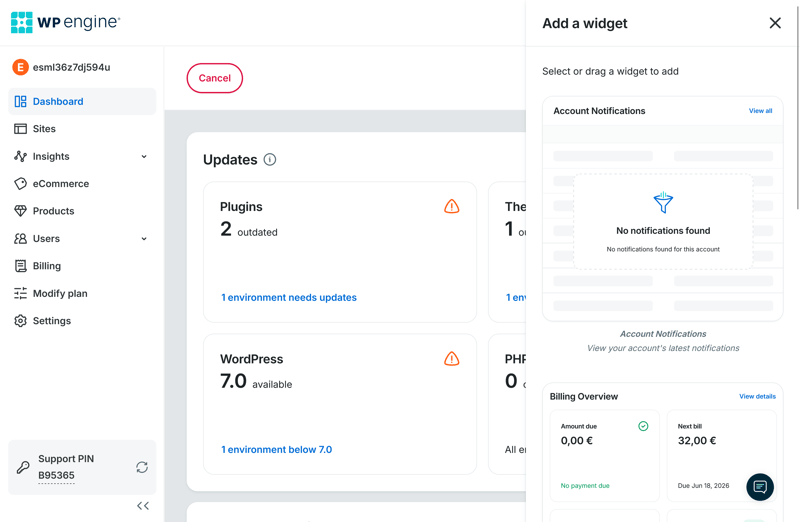Open Products in the sidebar
Viewport: 800px width, 522px height.
point(82,211)
